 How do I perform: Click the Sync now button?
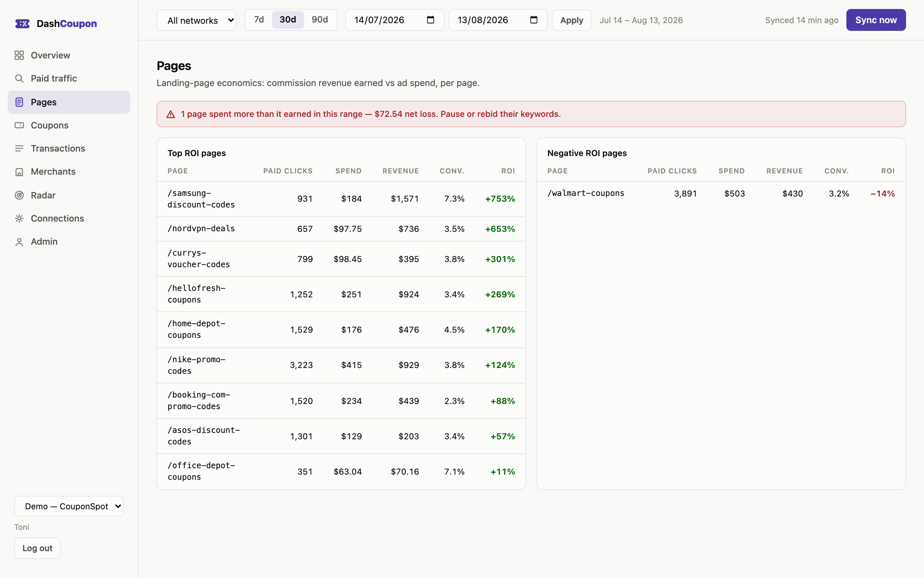click(876, 20)
